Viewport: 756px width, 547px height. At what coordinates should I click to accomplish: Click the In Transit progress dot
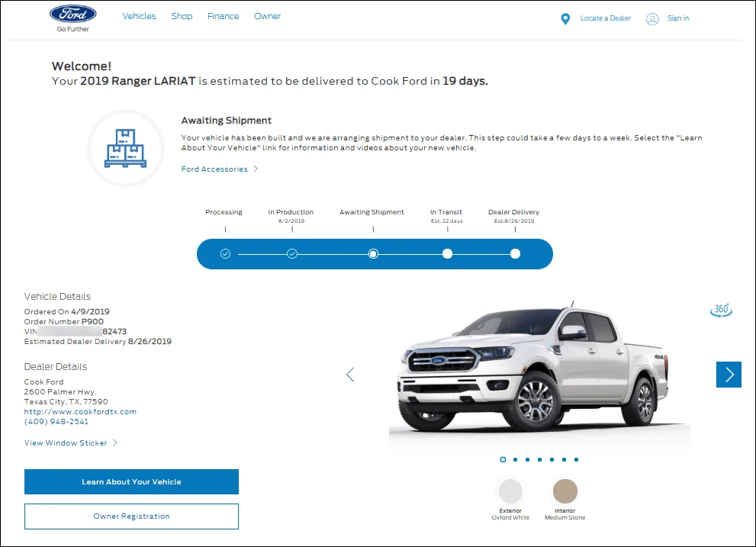(448, 254)
